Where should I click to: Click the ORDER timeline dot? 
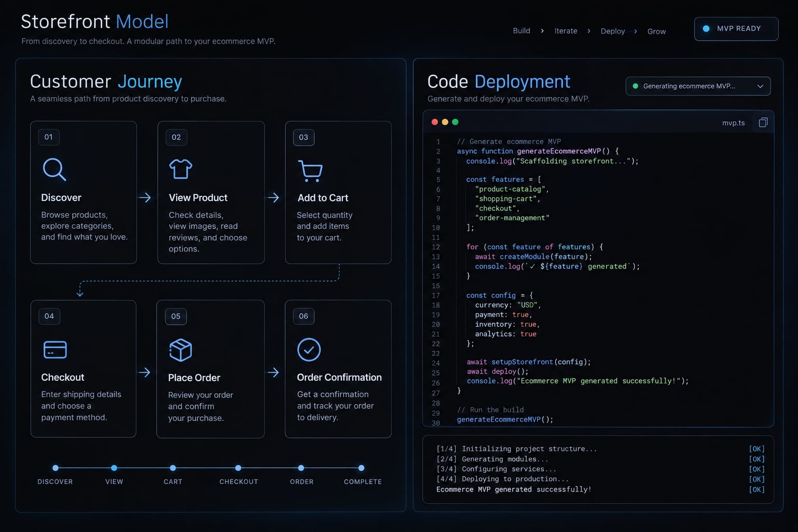[x=301, y=468]
